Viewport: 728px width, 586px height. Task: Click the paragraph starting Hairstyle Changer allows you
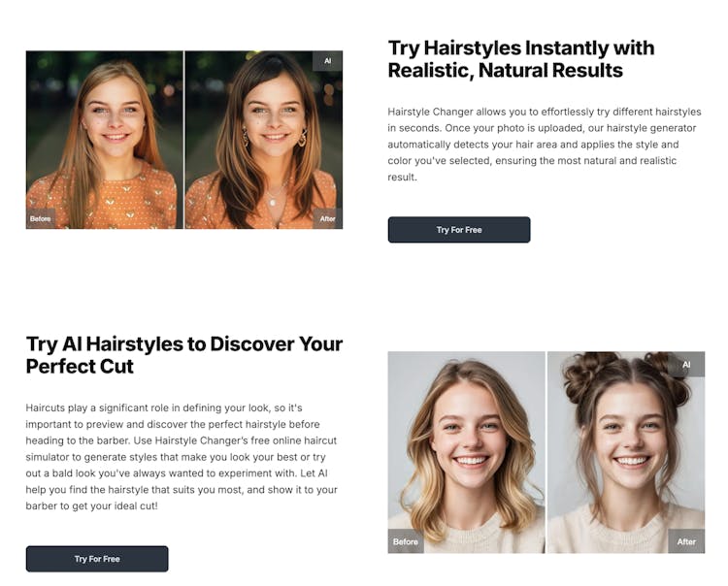coord(545,145)
